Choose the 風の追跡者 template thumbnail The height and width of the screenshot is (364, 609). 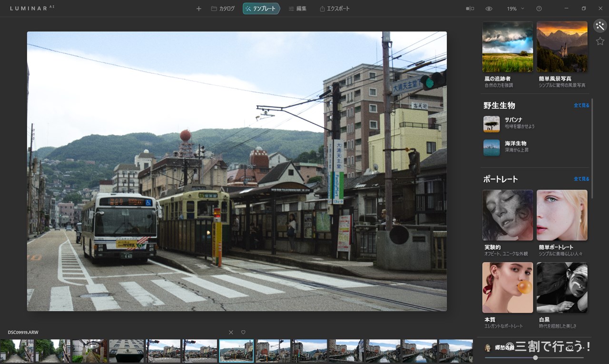pyautogui.click(x=508, y=47)
